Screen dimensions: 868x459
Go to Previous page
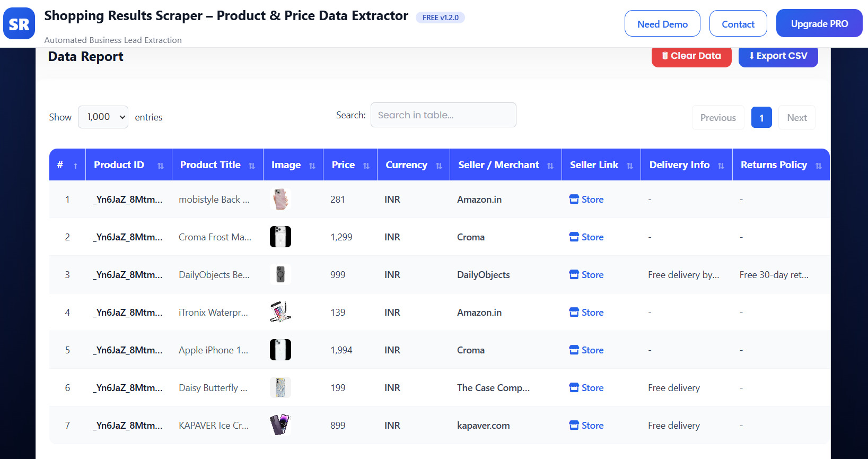[718, 118]
